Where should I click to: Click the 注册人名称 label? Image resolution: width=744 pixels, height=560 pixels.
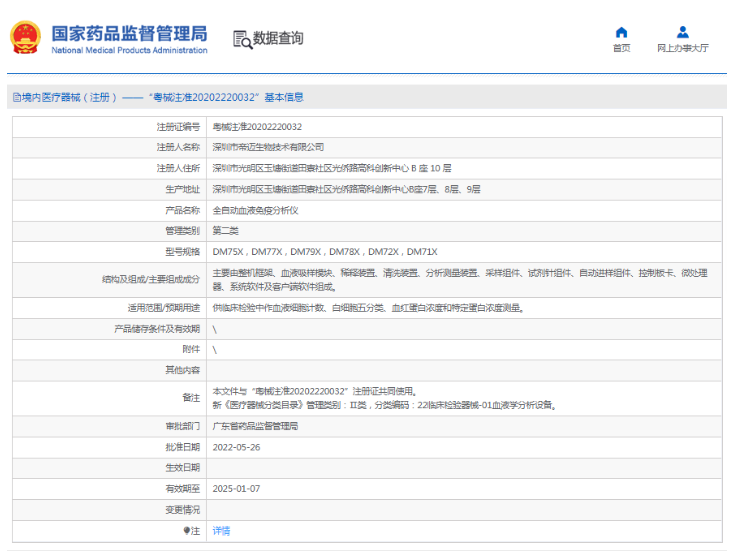coord(178,147)
